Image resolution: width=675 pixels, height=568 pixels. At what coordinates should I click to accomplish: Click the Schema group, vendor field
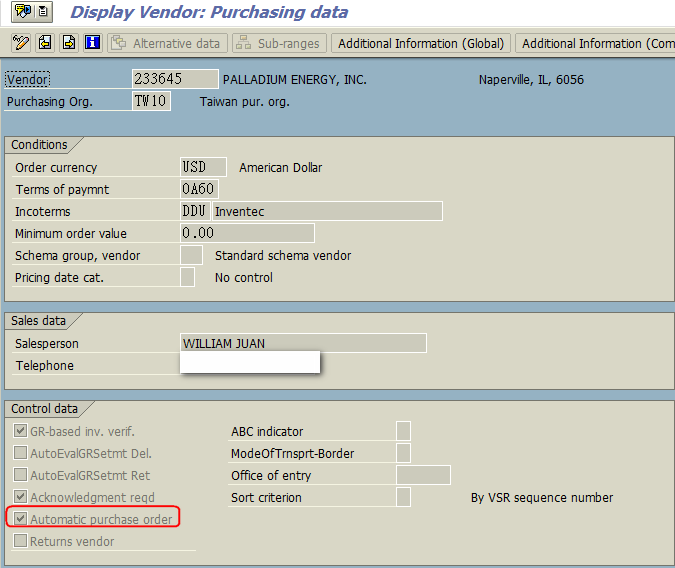point(191,255)
